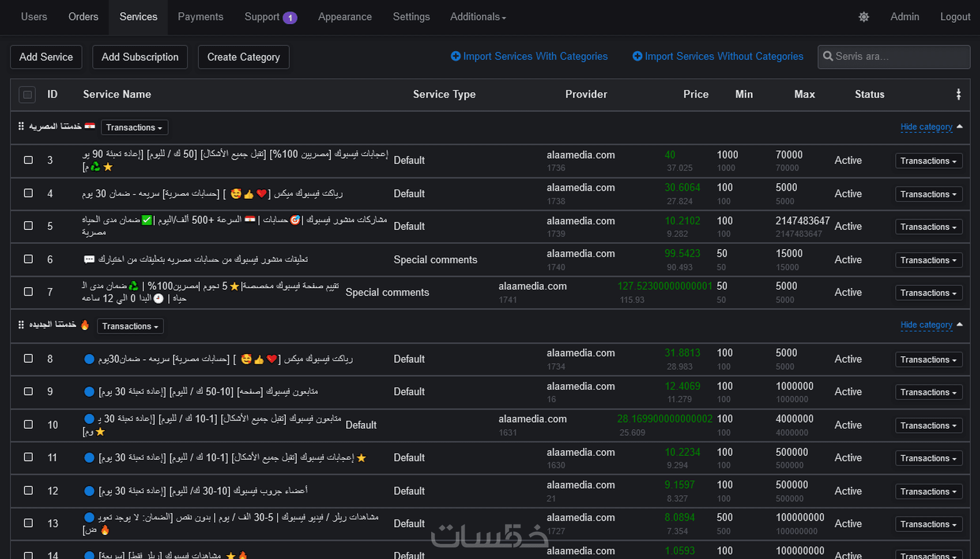The image size is (980, 559).
Task: Select the checkbox for service ID 5
Action: pos(28,226)
